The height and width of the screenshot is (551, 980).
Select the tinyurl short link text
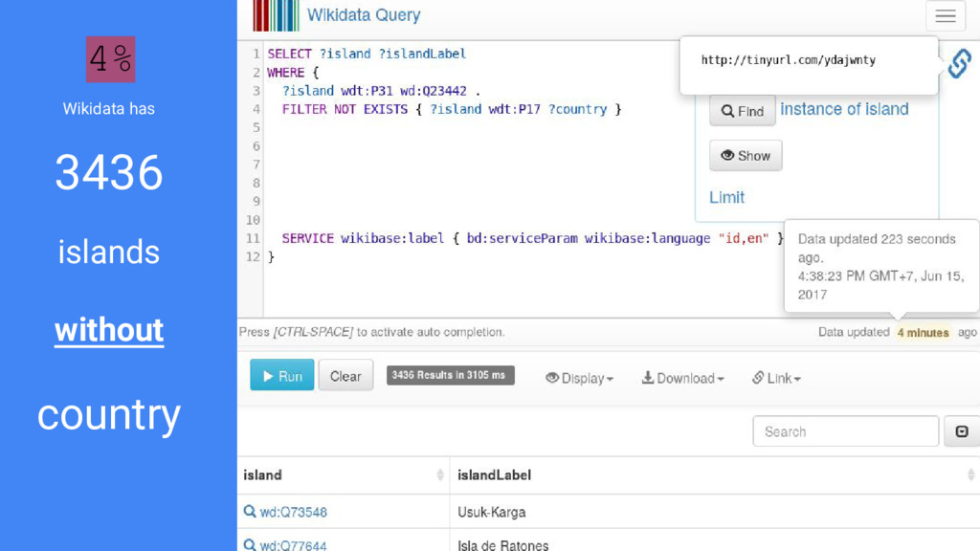[789, 60]
